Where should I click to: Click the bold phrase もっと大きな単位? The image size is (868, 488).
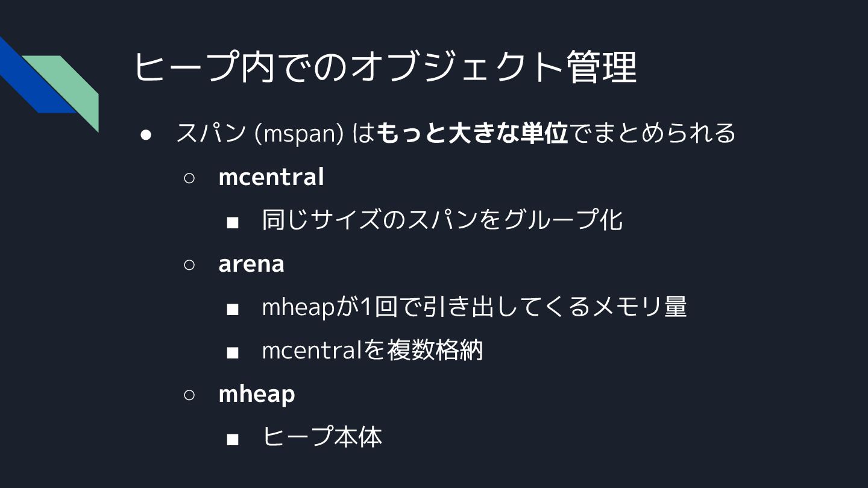473,133
